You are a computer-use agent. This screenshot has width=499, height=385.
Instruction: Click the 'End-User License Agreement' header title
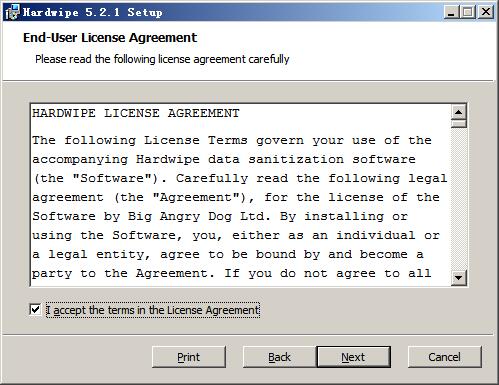coord(110,38)
